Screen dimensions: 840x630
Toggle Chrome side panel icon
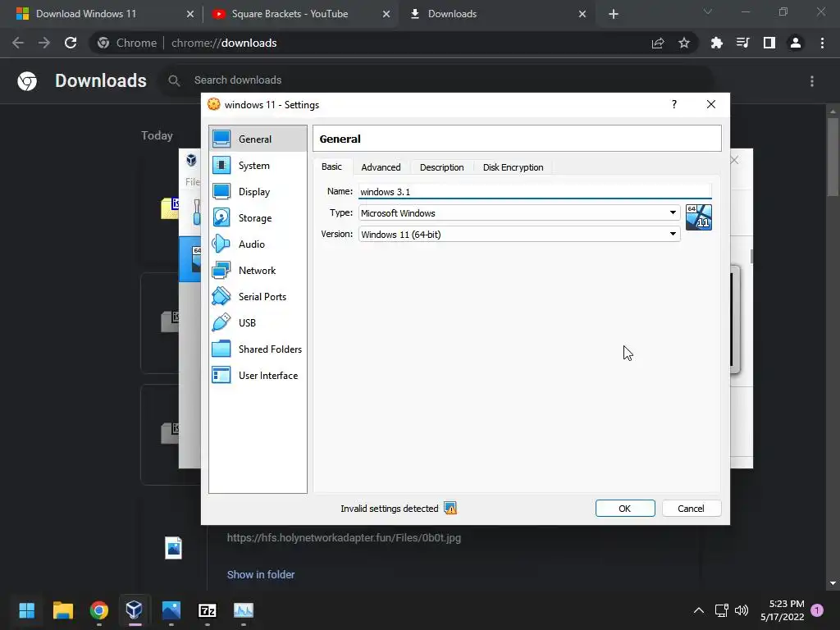[769, 43]
